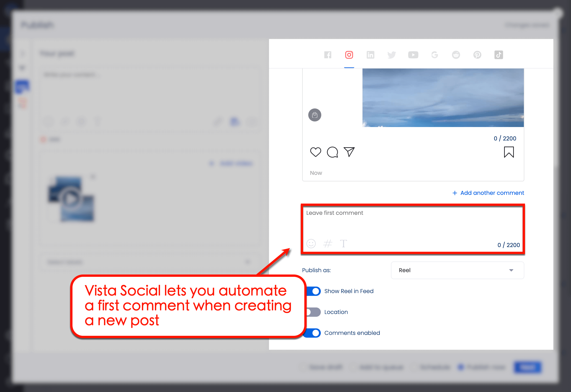Insert a hashtag using the hashtag icon

click(x=328, y=243)
